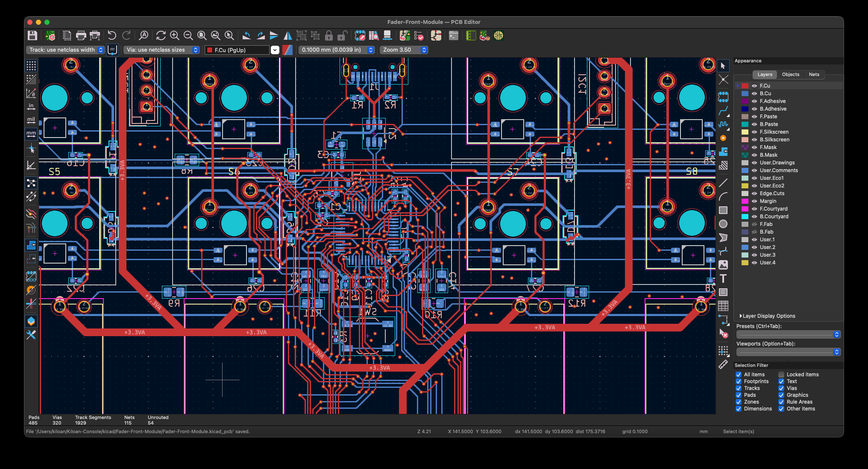Screen dimensions: 868x469
Task: Select the Measure tool ruler icon
Action: [x=723, y=365]
